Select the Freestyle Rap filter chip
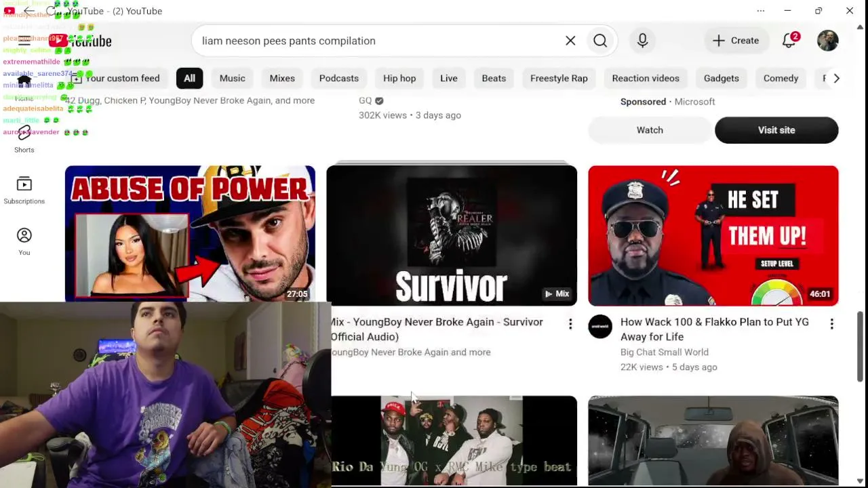The image size is (868, 488). [x=559, y=78]
